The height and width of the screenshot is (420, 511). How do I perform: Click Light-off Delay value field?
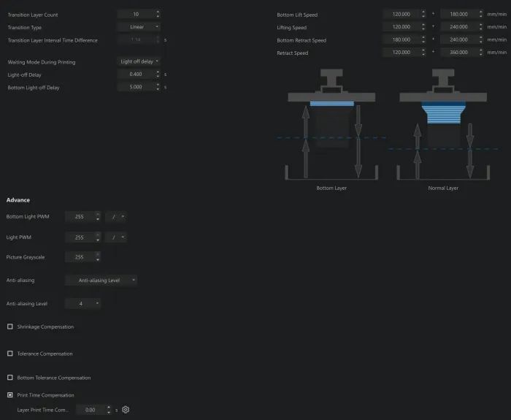coord(136,74)
